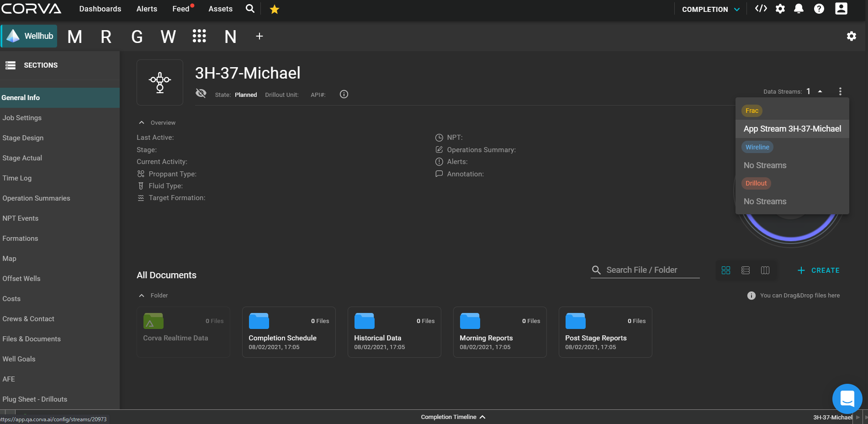Collapse the Folder section
868x424 pixels.
tap(142, 296)
